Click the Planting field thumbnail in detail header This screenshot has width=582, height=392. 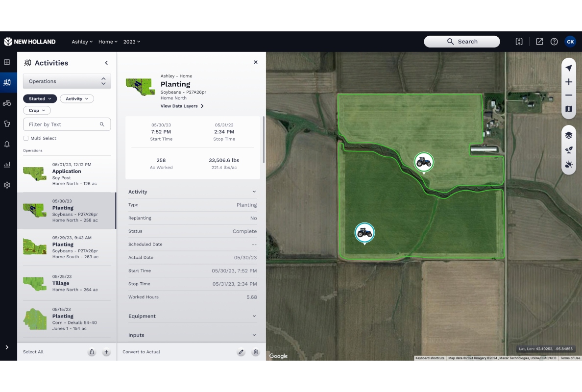coord(140,87)
